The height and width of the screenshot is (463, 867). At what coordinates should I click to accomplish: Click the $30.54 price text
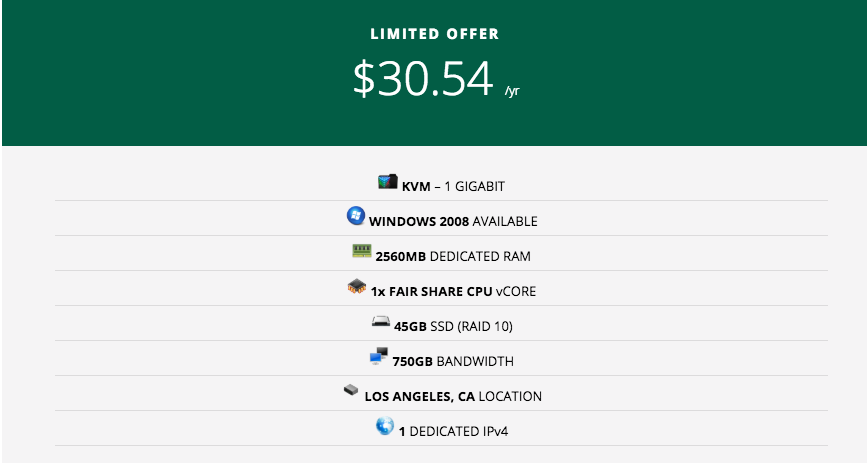[423, 79]
